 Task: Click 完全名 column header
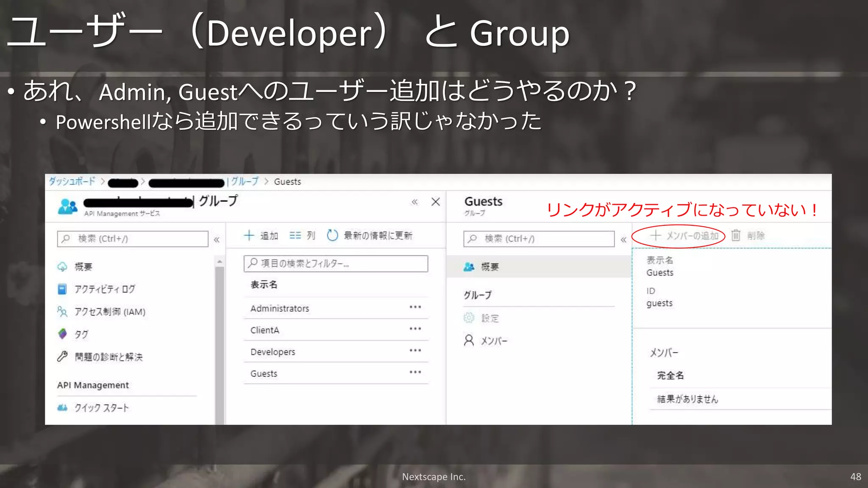click(x=670, y=375)
